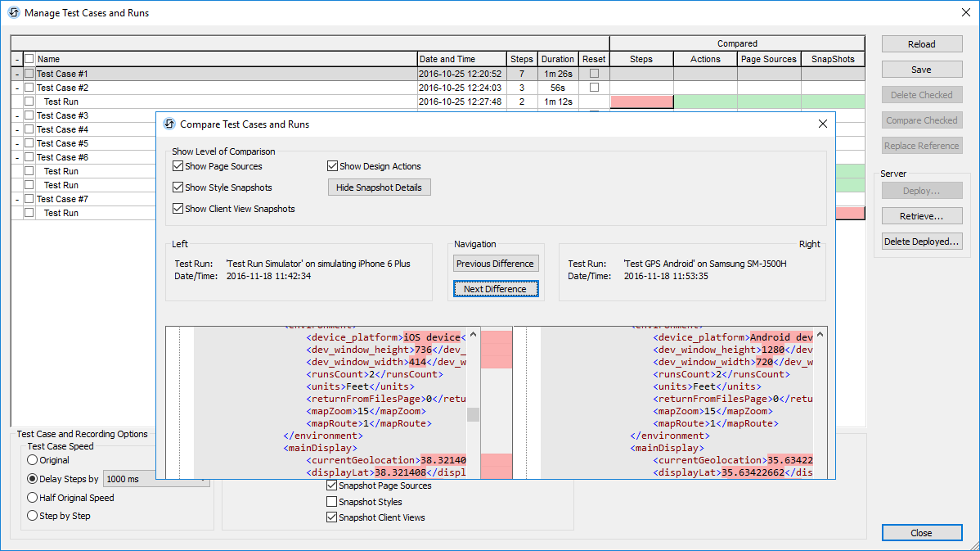This screenshot has height=551, width=980.
Task: Close the Compare Test Cases and Runs dialog
Action: point(822,124)
